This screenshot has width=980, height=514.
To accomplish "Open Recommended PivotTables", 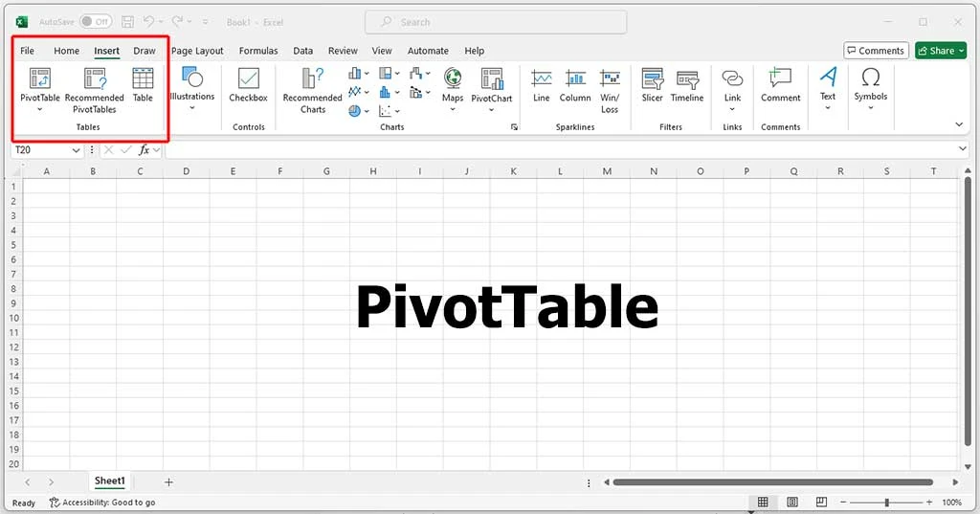I will [95, 91].
